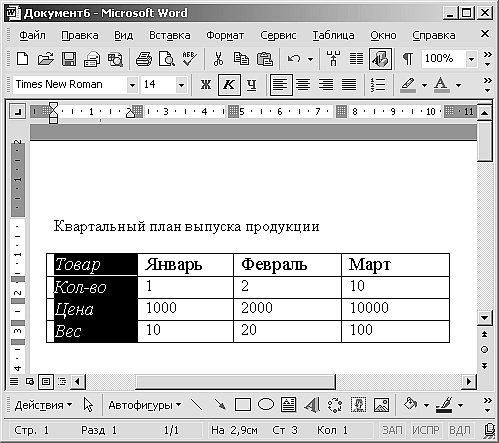Open a file with the Open folder icon
Screen dimensions: 499x443
click(46, 59)
